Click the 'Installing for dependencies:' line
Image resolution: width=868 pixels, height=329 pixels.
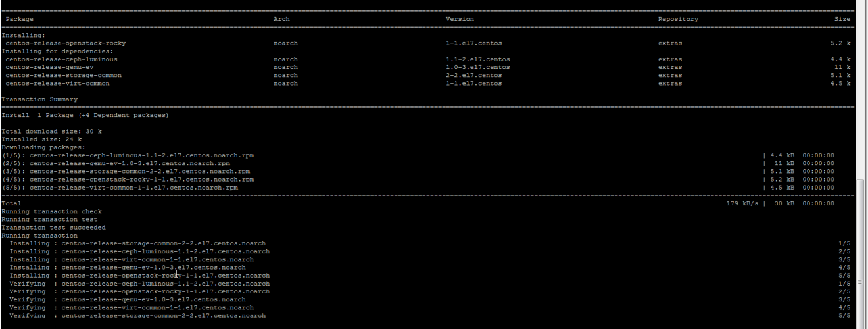tap(57, 51)
